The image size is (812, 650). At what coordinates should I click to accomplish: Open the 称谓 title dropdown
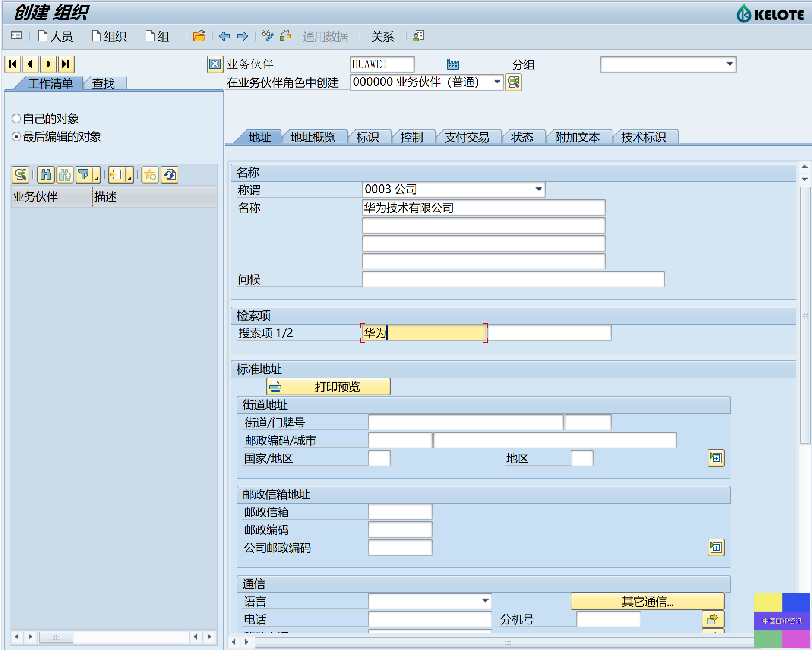(539, 189)
